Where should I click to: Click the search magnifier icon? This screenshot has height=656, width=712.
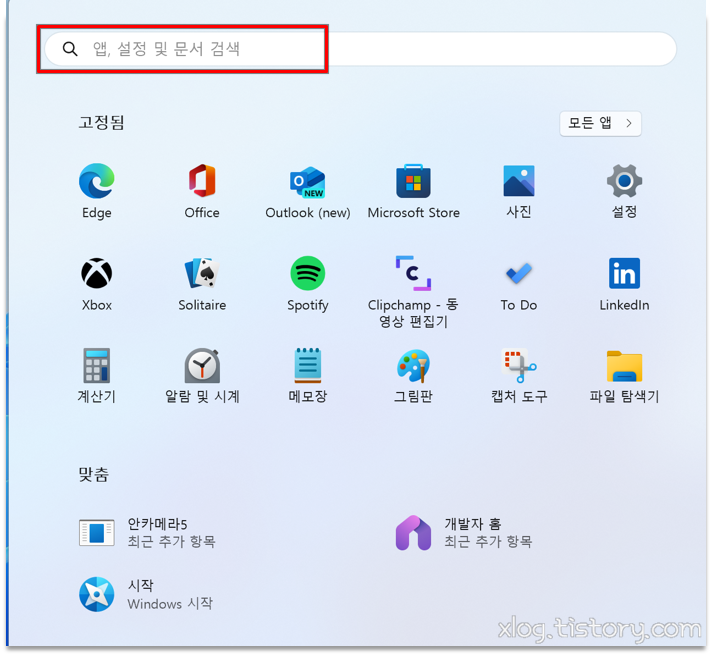pos(70,49)
